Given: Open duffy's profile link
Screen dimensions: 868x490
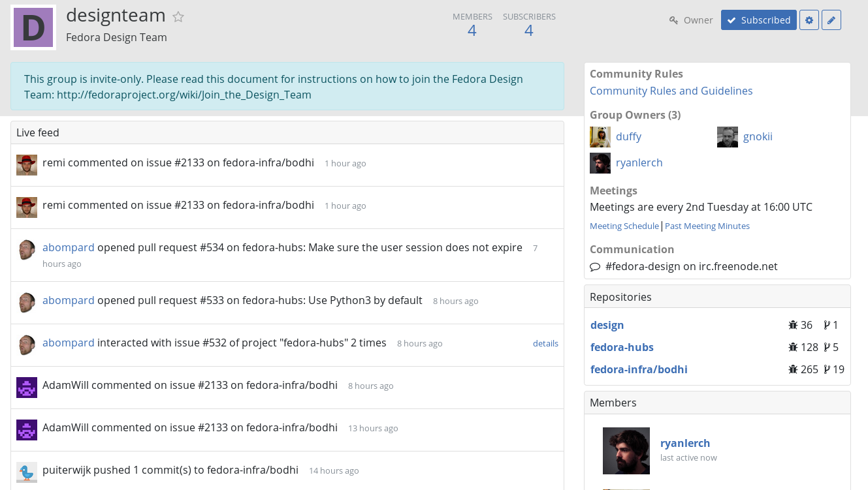Looking at the screenshot, I should click(628, 136).
